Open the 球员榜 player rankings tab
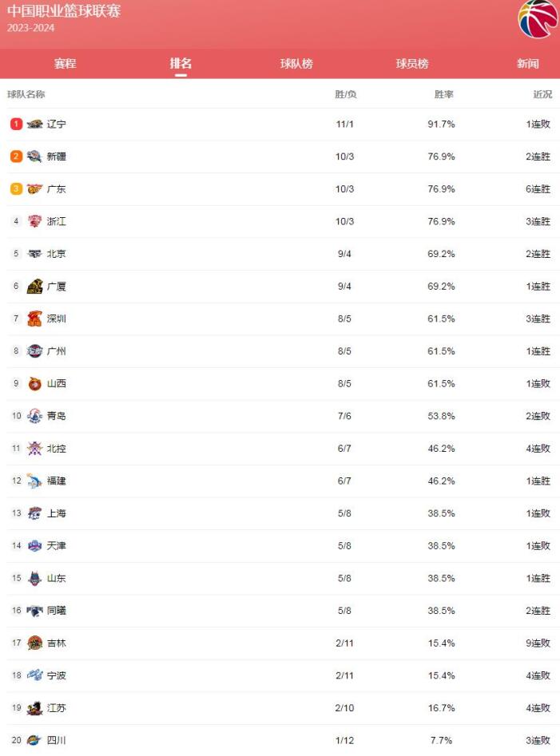The height and width of the screenshot is (756, 560). (x=412, y=64)
